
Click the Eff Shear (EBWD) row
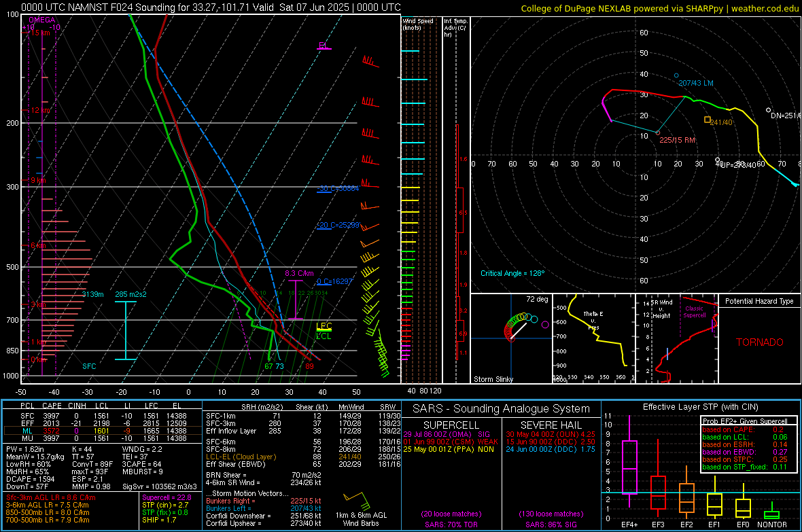pyautogui.click(x=302, y=464)
